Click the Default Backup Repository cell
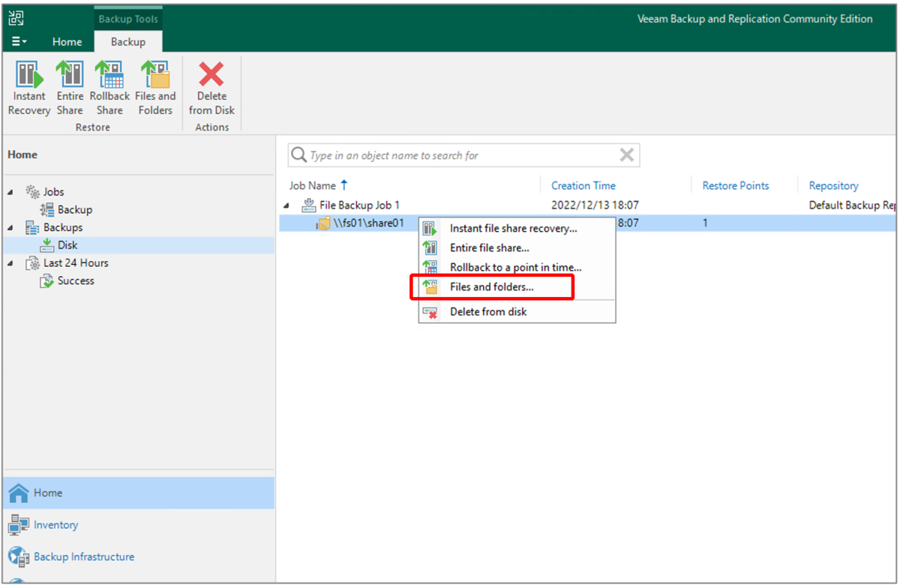 pyautogui.click(x=852, y=205)
